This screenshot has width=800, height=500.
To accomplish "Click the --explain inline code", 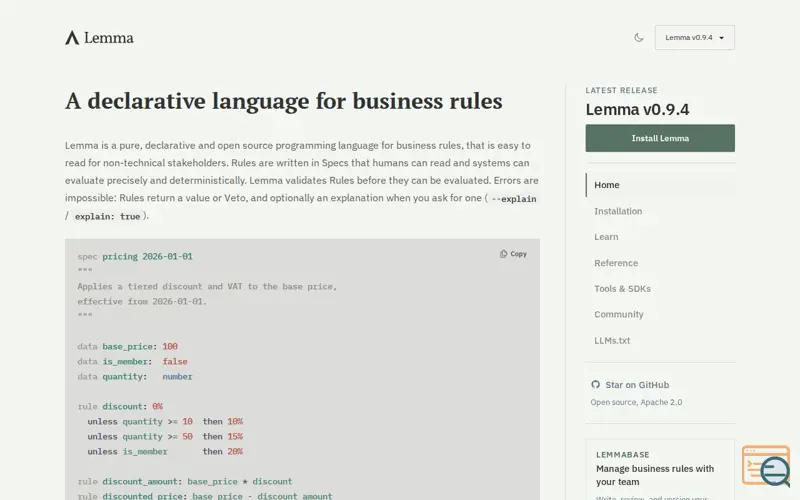I will [x=514, y=199].
